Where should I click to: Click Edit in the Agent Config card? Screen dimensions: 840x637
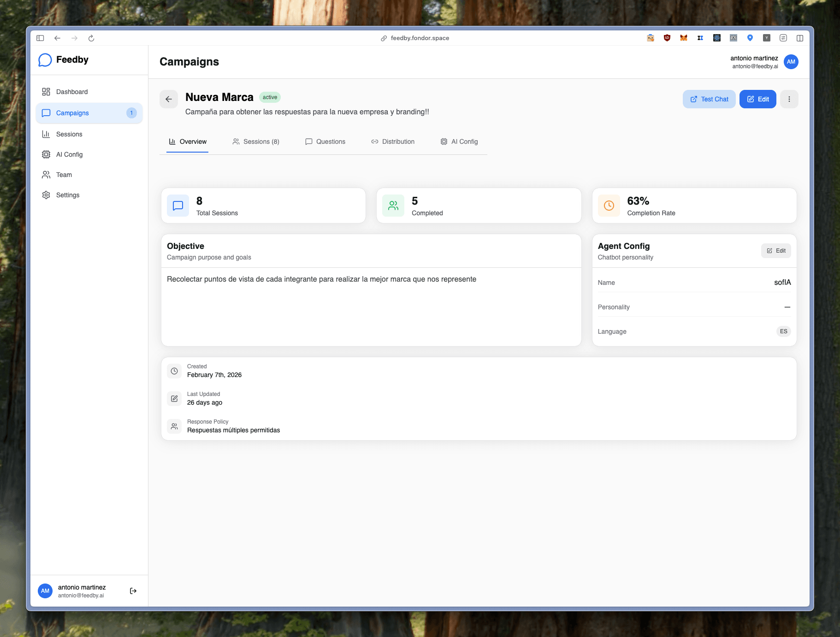tap(776, 250)
